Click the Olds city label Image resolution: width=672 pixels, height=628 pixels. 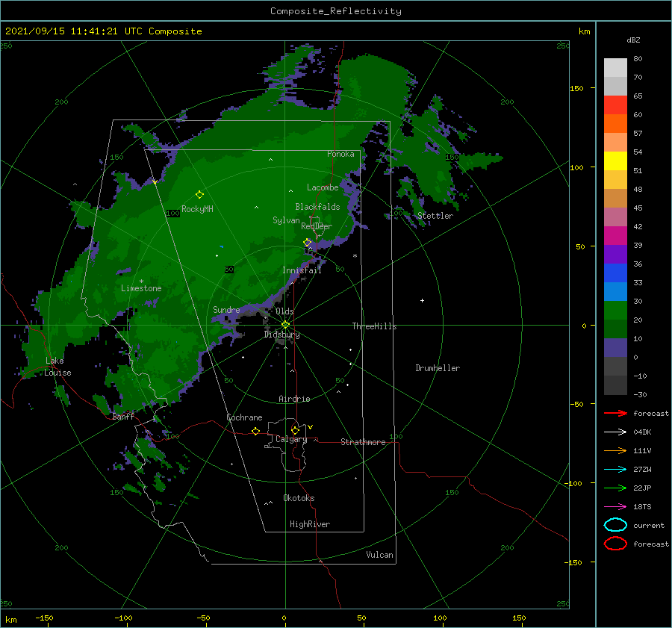[284, 311]
